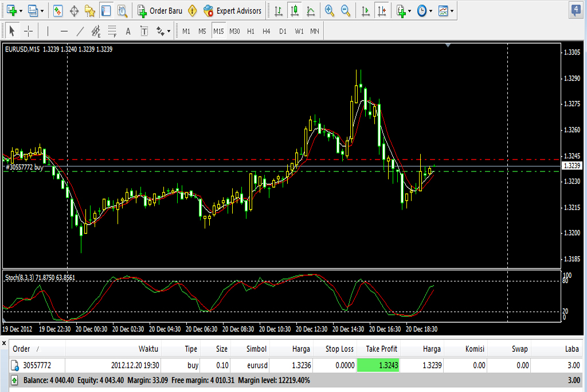Switch to W1 timeframe
Image resolution: width=587 pixels, height=392 pixels.
(x=299, y=32)
